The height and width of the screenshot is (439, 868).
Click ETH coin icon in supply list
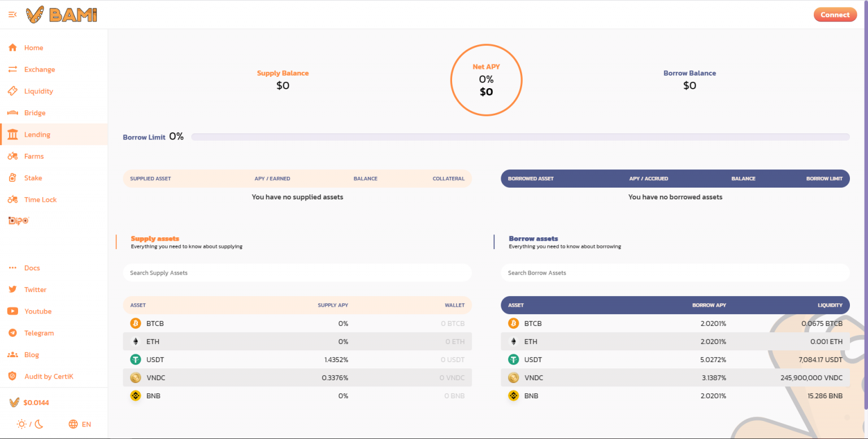pos(136,341)
